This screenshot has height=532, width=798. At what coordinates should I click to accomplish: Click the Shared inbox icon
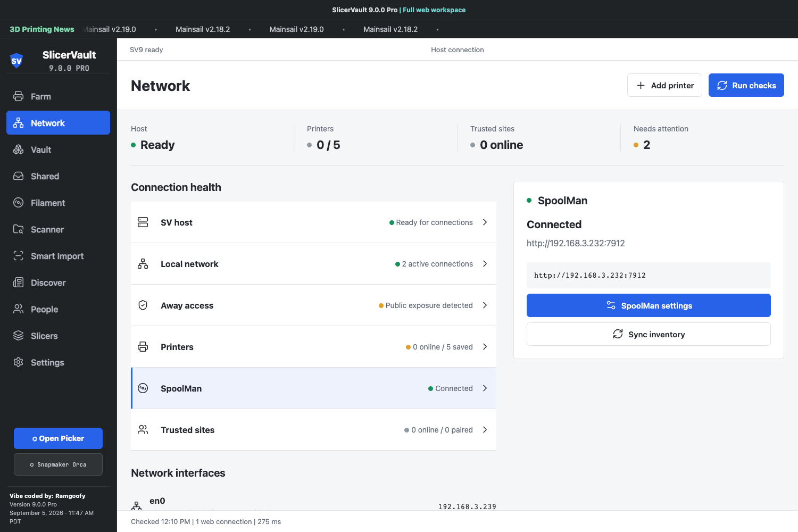(19, 176)
